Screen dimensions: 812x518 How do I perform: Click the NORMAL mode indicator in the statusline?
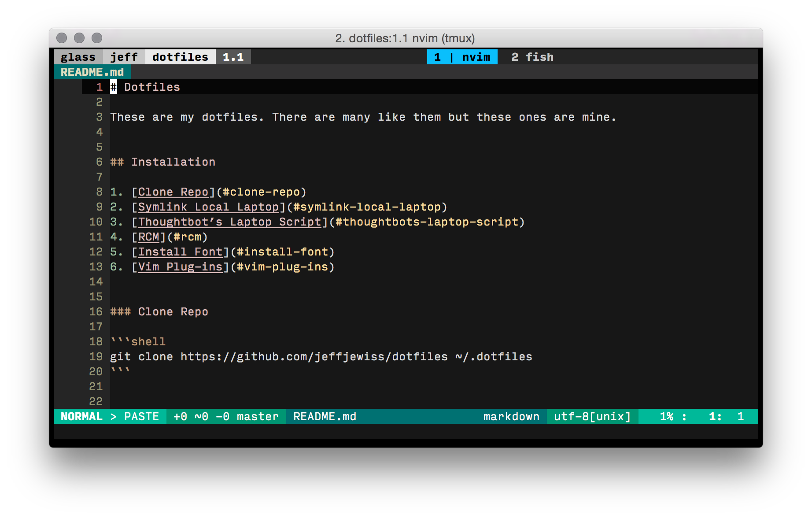point(81,416)
